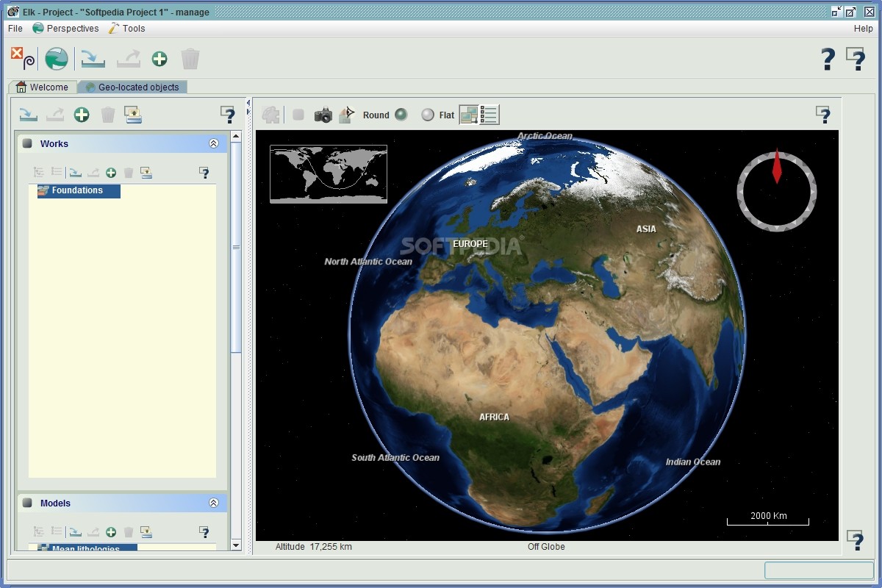Click the AFRICA label on the globe
Image resolution: width=882 pixels, height=588 pixels.
[x=495, y=417]
